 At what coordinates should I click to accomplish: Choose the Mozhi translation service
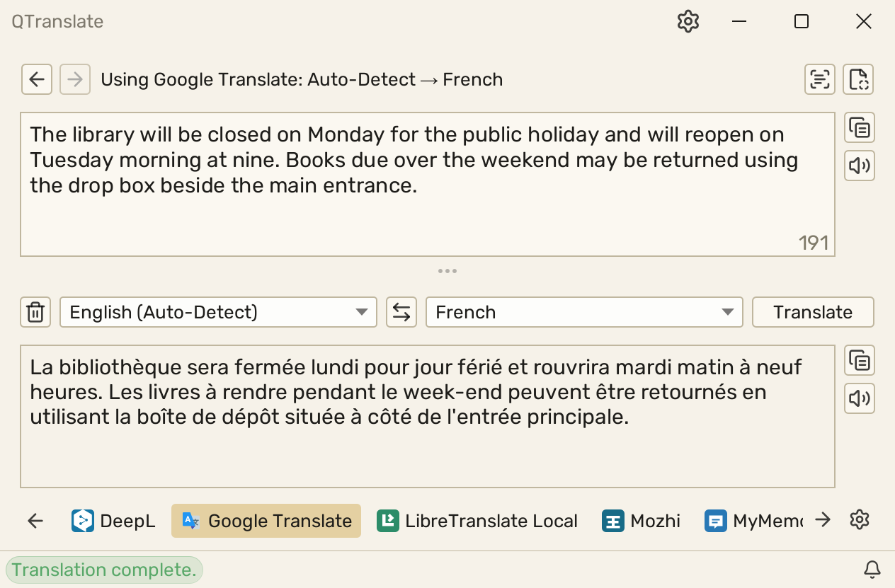[x=642, y=521]
